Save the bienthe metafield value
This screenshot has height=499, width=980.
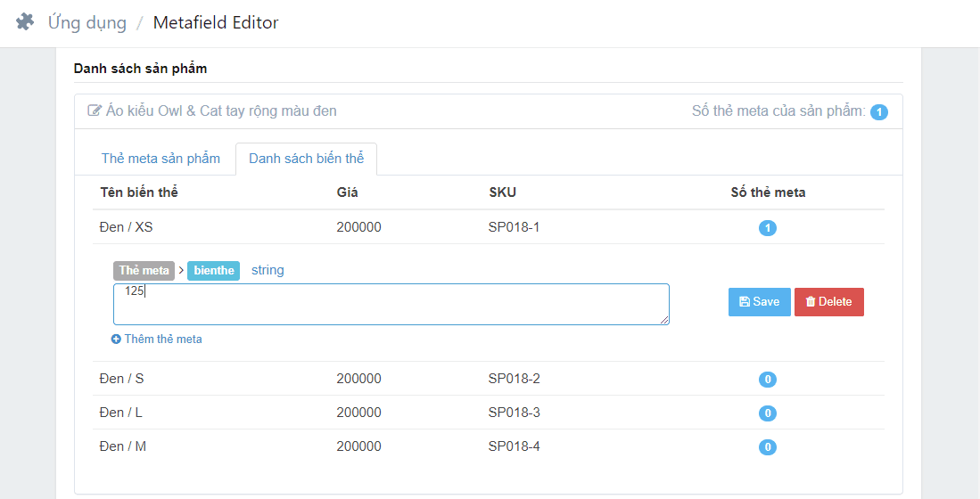pyautogui.click(x=759, y=302)
